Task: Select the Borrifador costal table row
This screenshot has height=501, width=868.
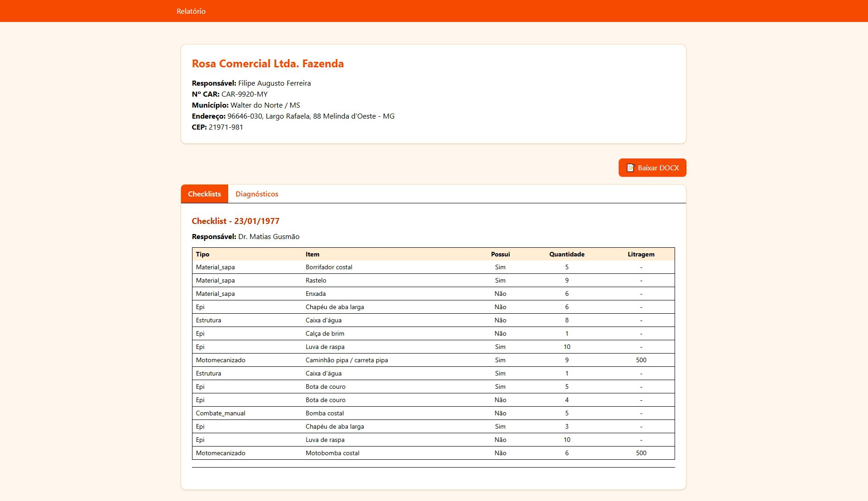Action: (x=433, y=267)
